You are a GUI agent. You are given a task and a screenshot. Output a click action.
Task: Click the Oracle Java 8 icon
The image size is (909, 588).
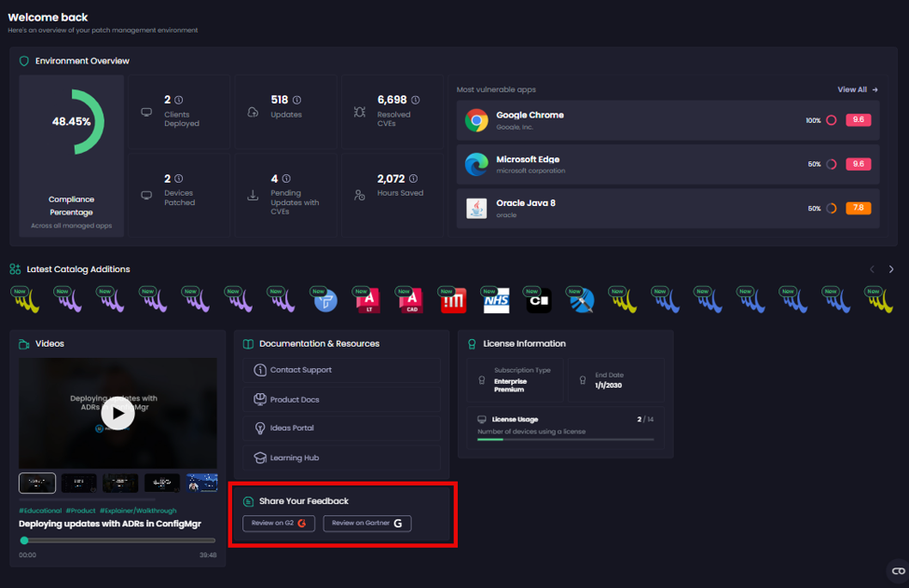476,208
